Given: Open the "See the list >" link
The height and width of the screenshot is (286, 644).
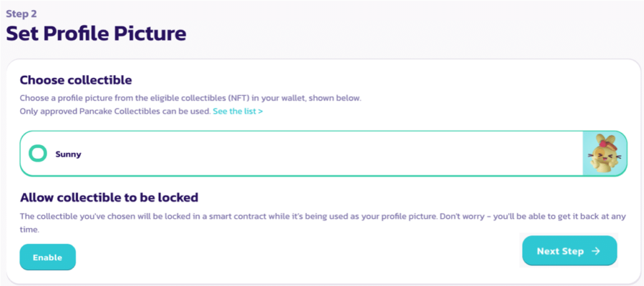Looking at the screenshot, I should [x=238, y=112].
